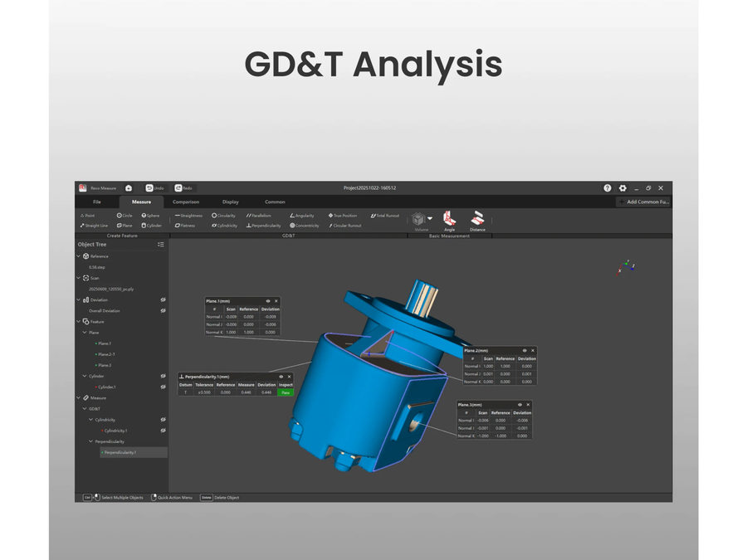Open the help question mark icon

(607, 188)
